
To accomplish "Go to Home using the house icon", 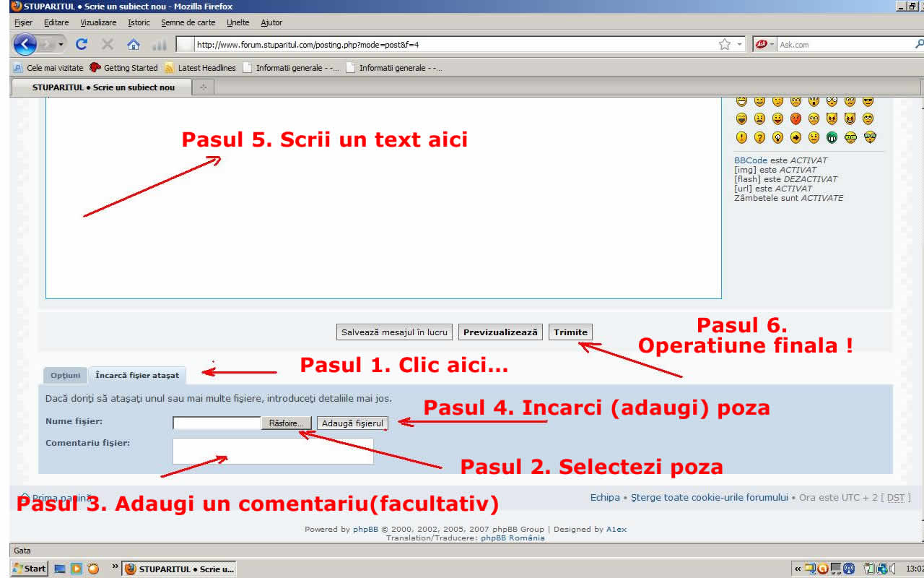I will (133, 44).
